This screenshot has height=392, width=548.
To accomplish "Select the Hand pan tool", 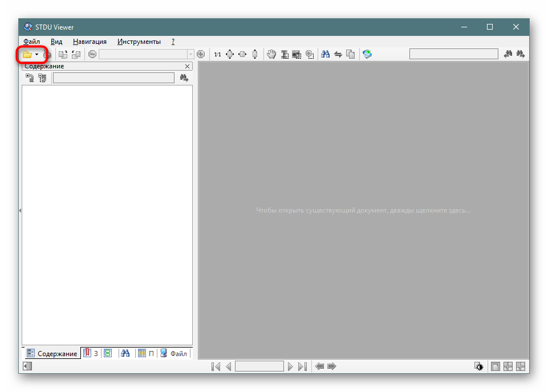I will (271, 54).
